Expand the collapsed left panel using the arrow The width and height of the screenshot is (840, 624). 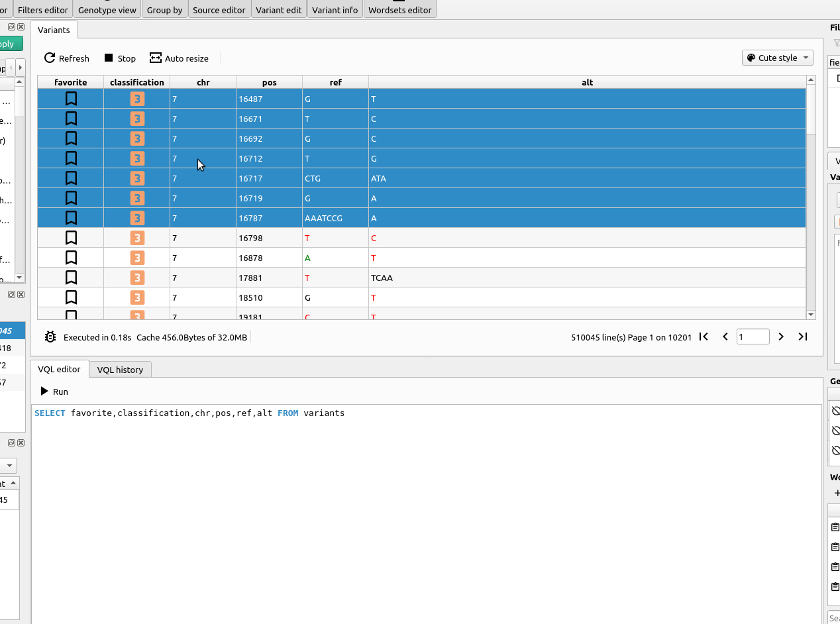click(x=21, y=68)
